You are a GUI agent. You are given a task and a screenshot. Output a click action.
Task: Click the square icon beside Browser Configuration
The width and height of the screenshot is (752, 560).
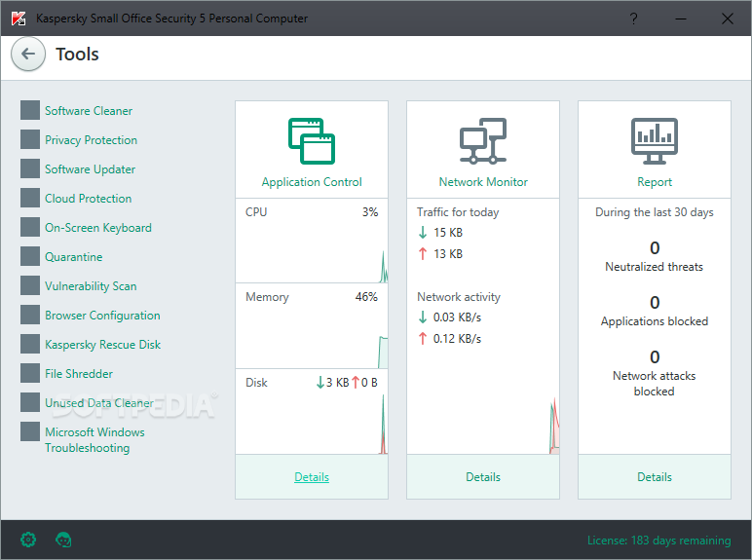point(30,315)
